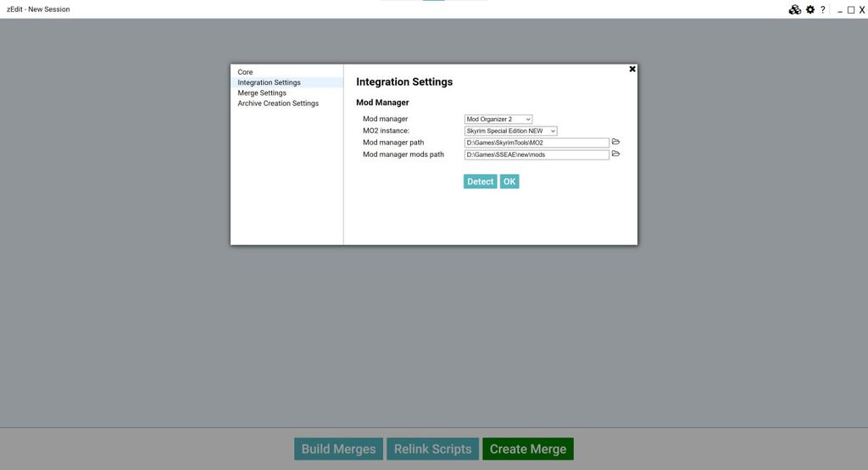Minimize the zEdit window

tap(840, 10)
